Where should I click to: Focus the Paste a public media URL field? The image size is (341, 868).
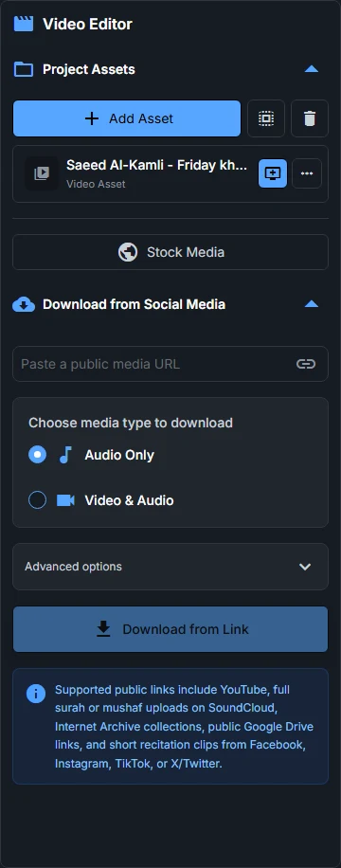(170, 364)
